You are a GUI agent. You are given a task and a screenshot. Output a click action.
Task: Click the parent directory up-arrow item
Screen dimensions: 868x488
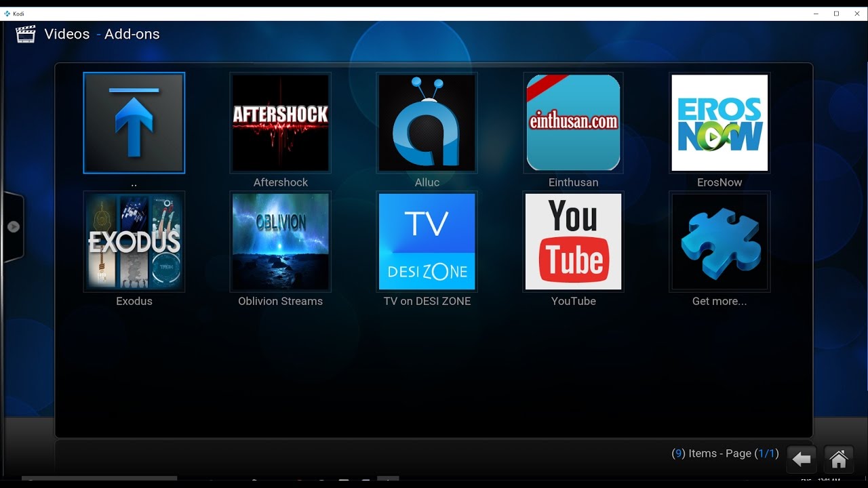(134, 123)
